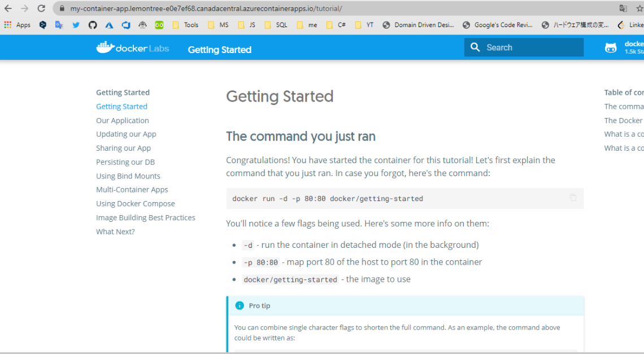Open the Sharing our App nav item
Image resolution: width=644 pixels, height=354 pixels.
(123, 148)
